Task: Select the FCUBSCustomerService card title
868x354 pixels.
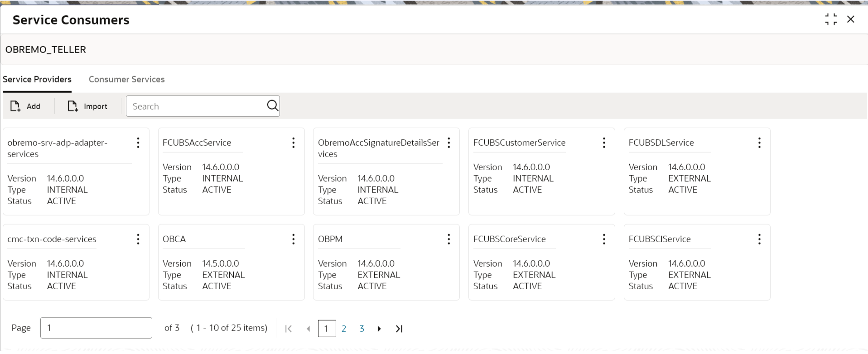Action: click(520, 143)
